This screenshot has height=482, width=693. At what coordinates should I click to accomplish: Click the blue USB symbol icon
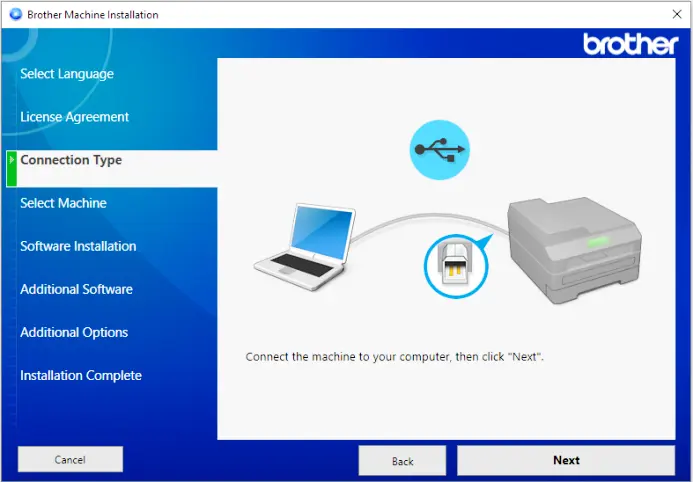[x=440, y=151]
